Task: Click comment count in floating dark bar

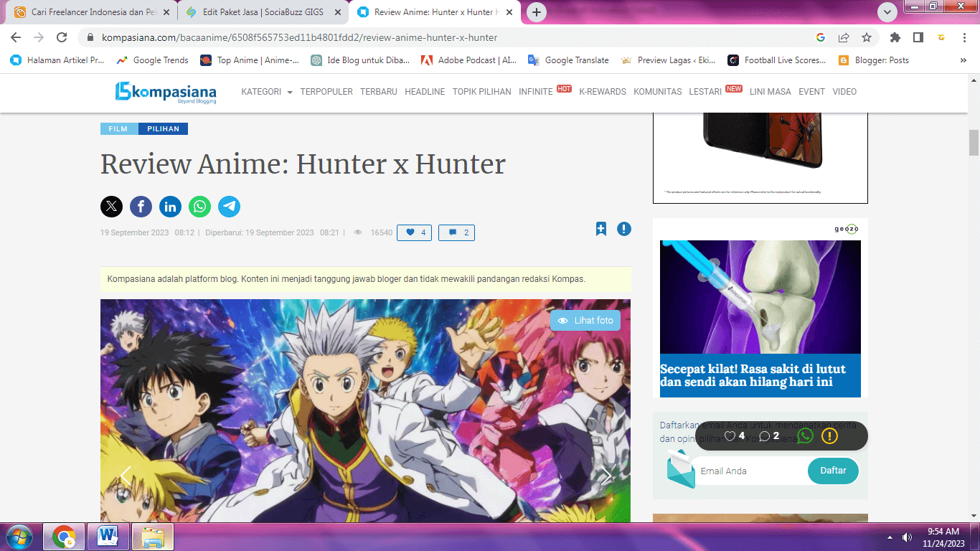Action: pyautogui.click(x=769, y=435)
